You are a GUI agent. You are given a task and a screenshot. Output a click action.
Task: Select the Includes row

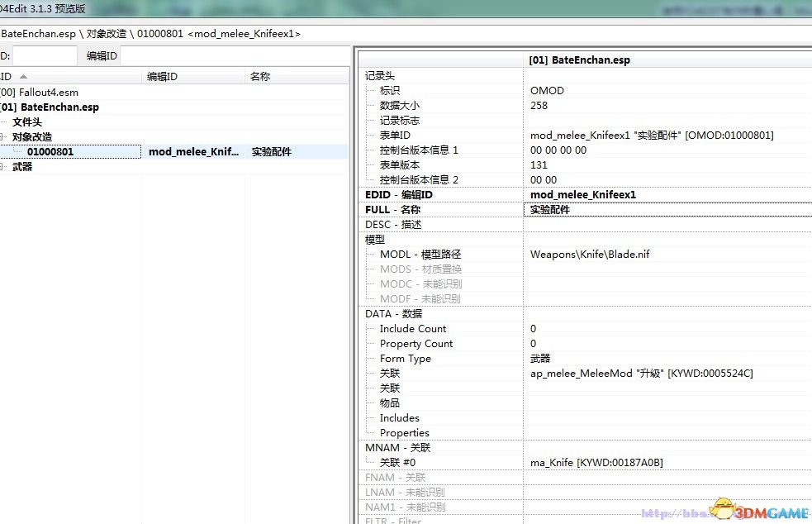pyautogui.click(x=399, y=417)
